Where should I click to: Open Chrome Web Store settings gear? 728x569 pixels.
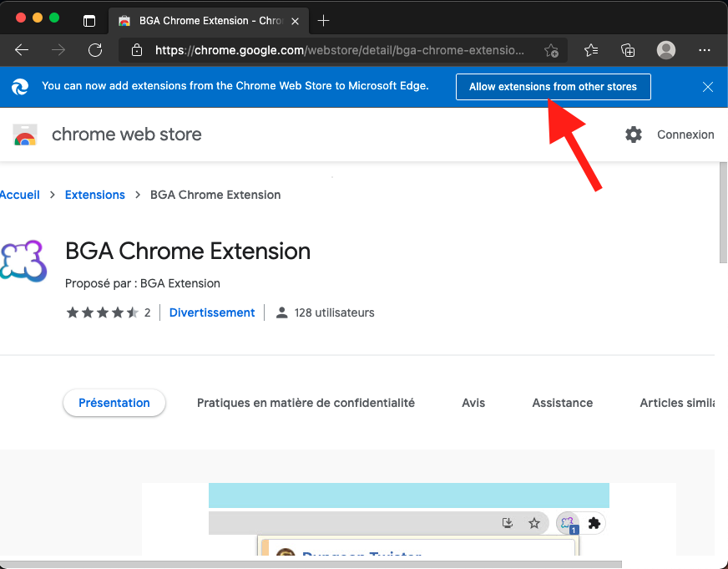coord(634,135)
